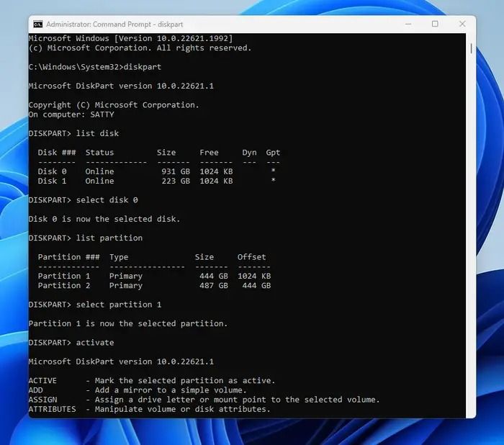Click the Command Prompt icon in title bar

(x=38, y=24)
